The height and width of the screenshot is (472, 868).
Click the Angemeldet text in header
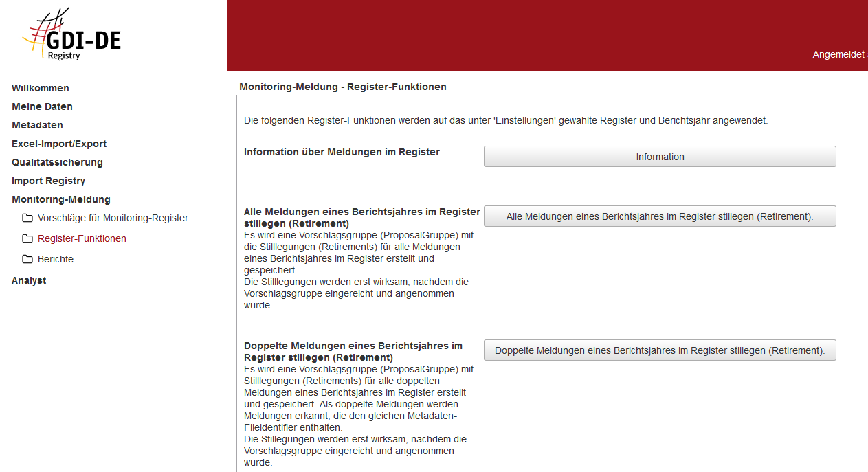click(838, 54)
